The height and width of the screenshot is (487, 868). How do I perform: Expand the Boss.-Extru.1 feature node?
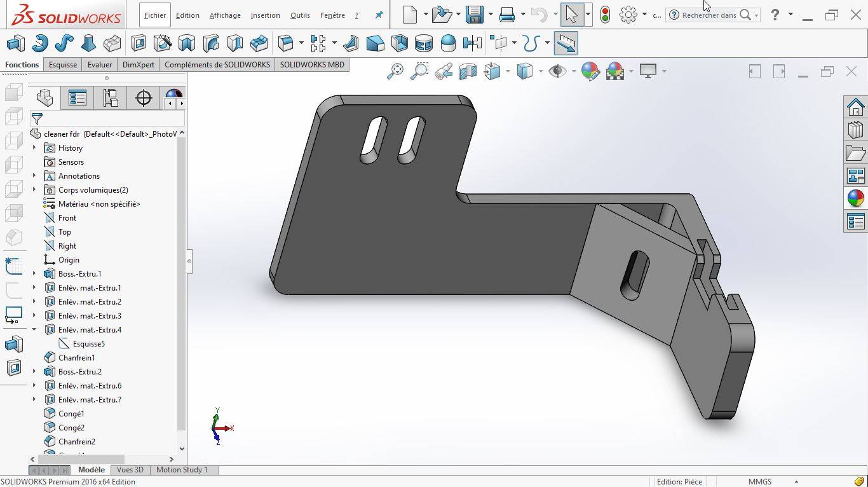coord(34,274)
